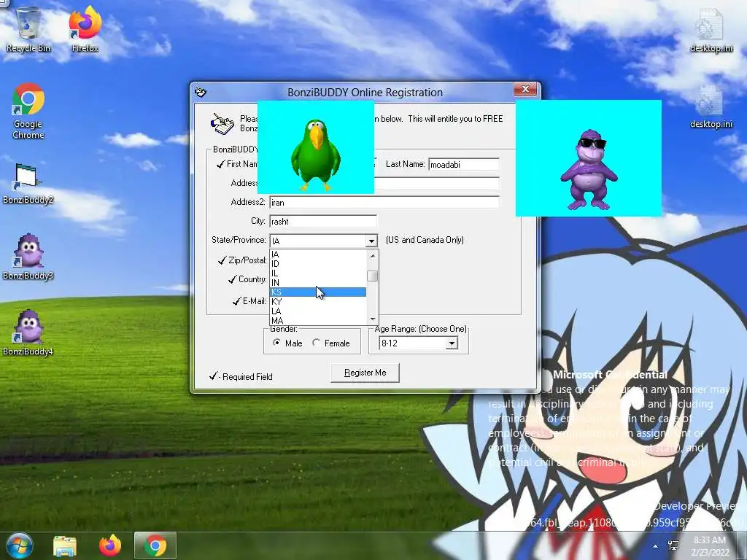Click the registration dialog title bar icon
This screenshot has width=747, height=560.
[x=201, y=92]
